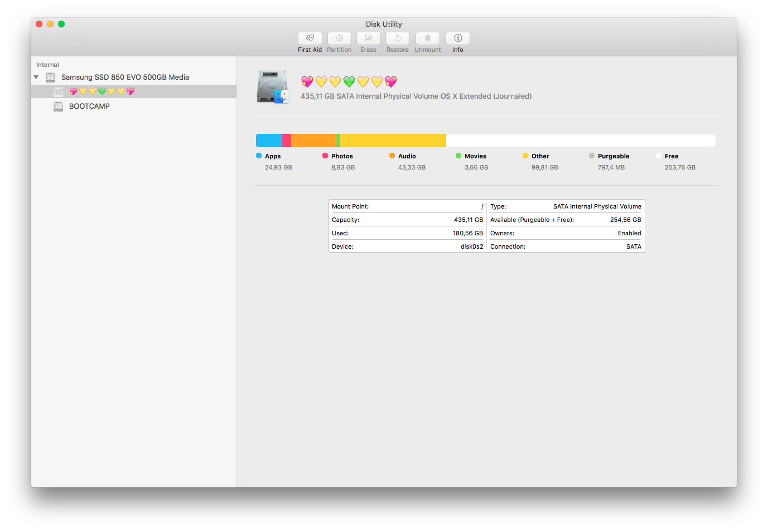Viewport: 768px width, 532px height.
Task: Run First Aid from the toolbar
Action: pyautogui.click(x=310, y=38)
